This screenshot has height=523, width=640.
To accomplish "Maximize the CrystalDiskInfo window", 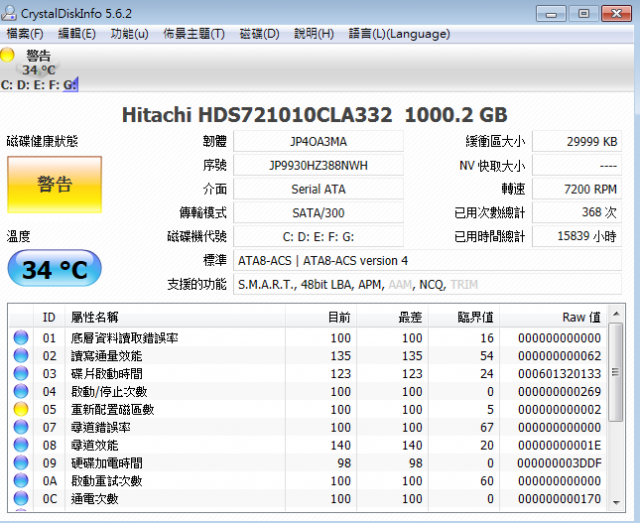I will point(584,14).
